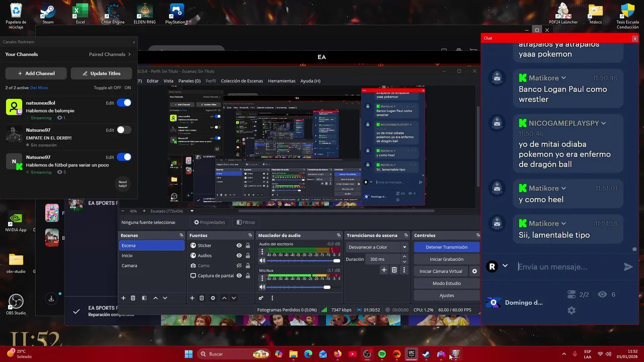Open audio mixer three-dot menu at bottom
This screenshot has width=644, height=362.
(x=272, y=298)
